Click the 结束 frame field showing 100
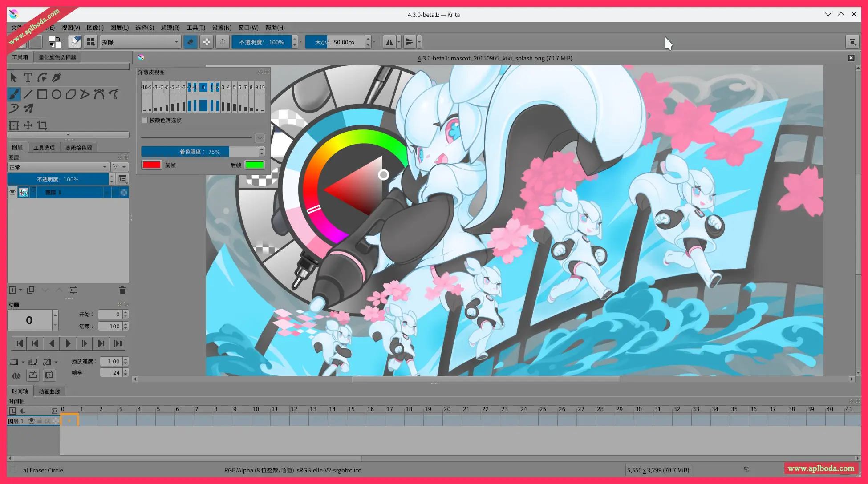This screenshot has height=484, width=868. click(110, 326)
